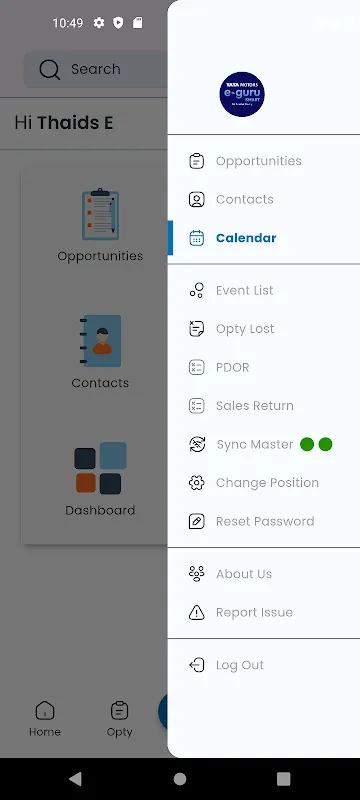Image resolution: width=360 pixels, height=800 pixels.
Task: Switch to the Opty bottom tab
Action: tap(119, 718)
